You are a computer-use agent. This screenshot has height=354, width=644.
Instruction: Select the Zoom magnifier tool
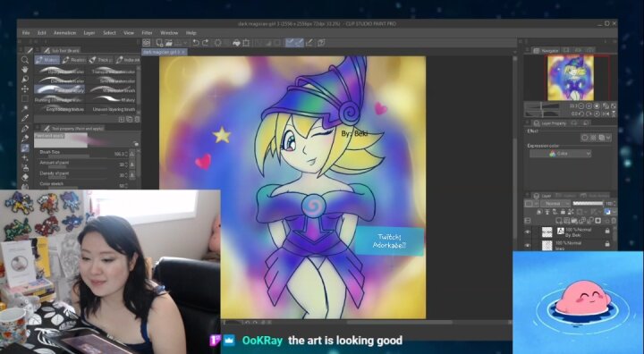[x=25, y=60]
